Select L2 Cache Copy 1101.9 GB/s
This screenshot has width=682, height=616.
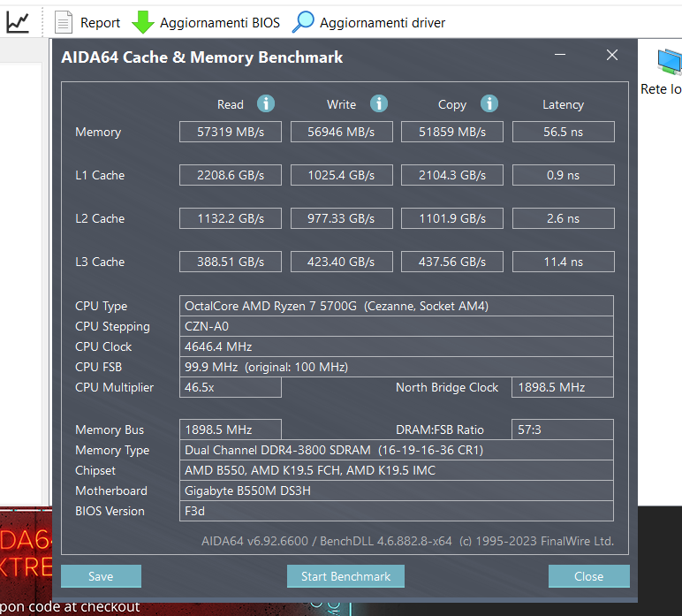coord(452,218)
